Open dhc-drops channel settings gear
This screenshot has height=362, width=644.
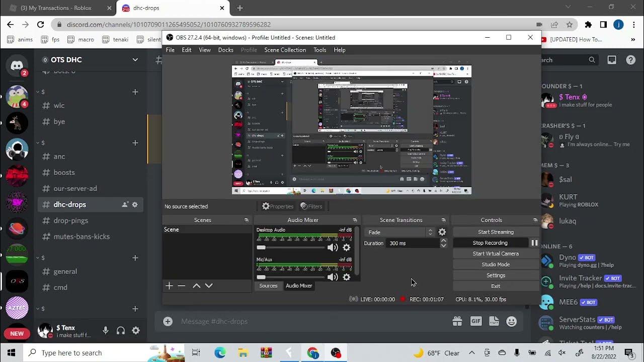pos(135,205)
